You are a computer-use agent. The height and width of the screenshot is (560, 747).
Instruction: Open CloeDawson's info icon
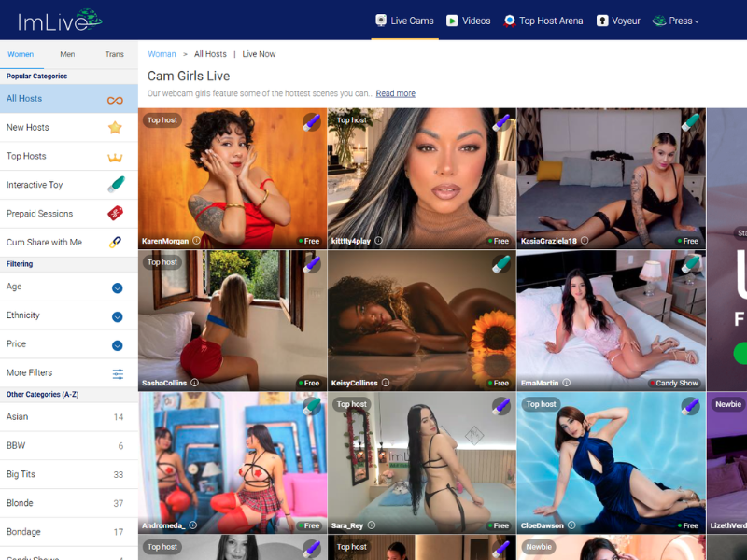tap(571, 525)
